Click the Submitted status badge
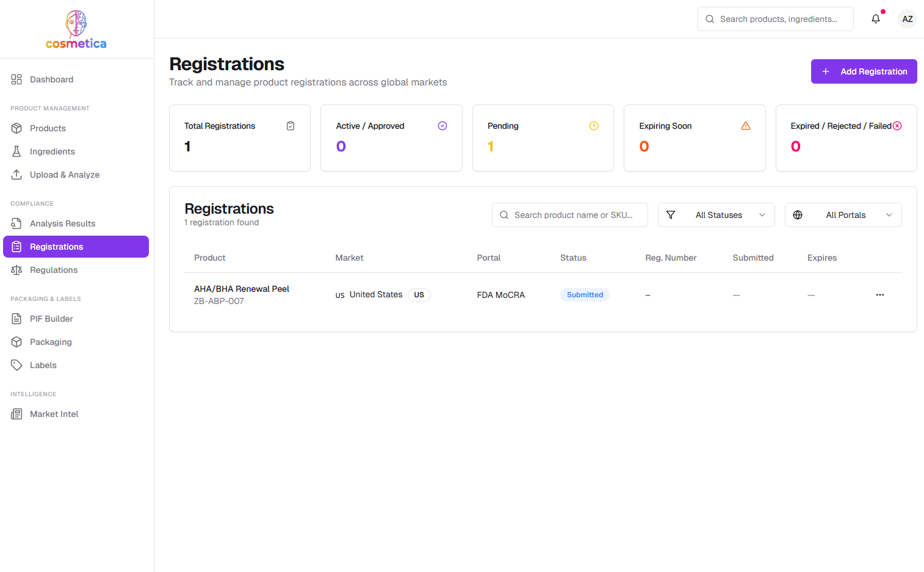The width and height of the screenshot is (924, 572). 584,295
